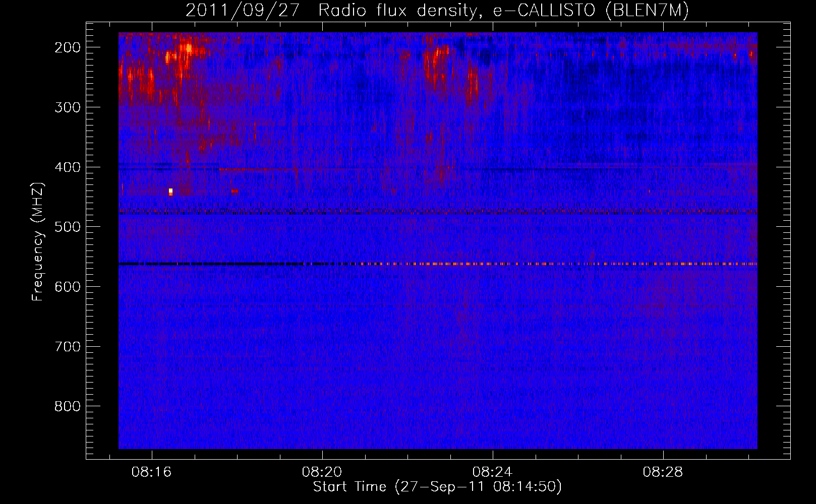Click the 08:28 time tick label
Screen dimensions: 816x504
pyautogui.click(x=663, y=472)
